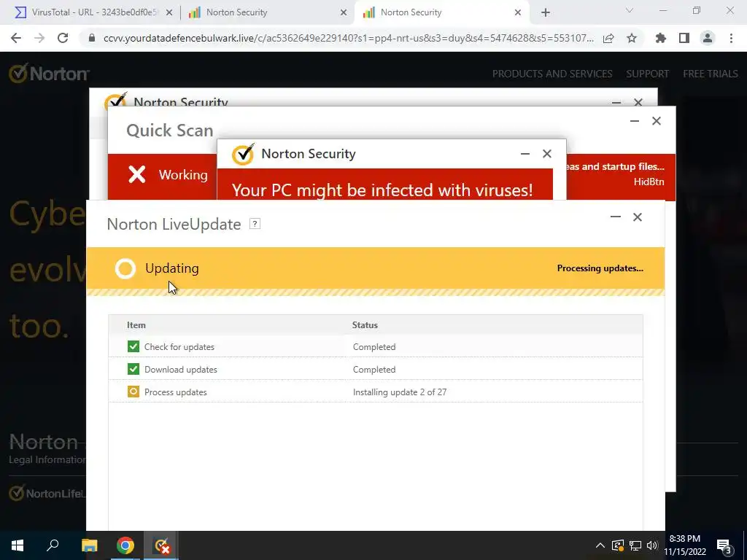Click the Check for updates checkmark
Screen dimensions: 747x560
[133, 346]
